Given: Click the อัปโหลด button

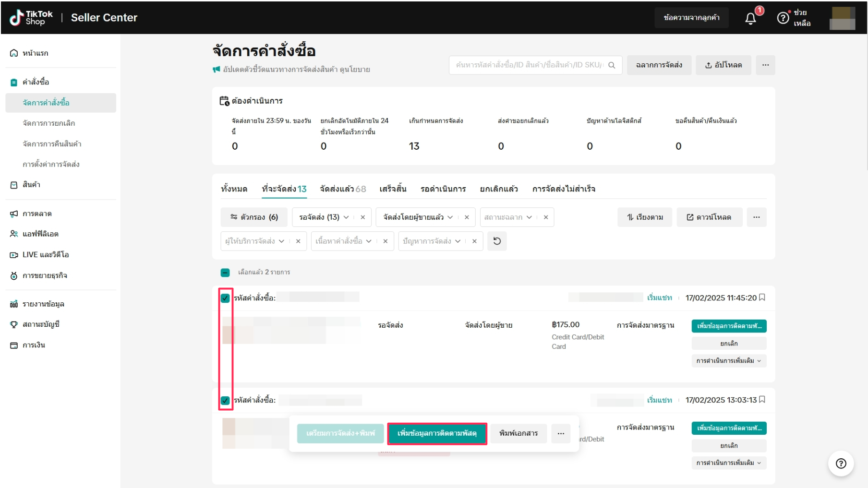Looking at the screenshot, I should [x=723, y=65].
